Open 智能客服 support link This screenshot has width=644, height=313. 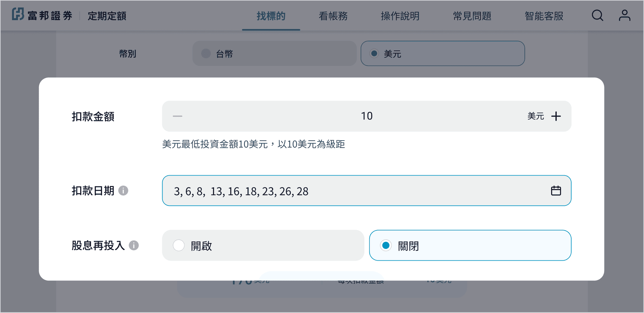[x=544, y=16]
